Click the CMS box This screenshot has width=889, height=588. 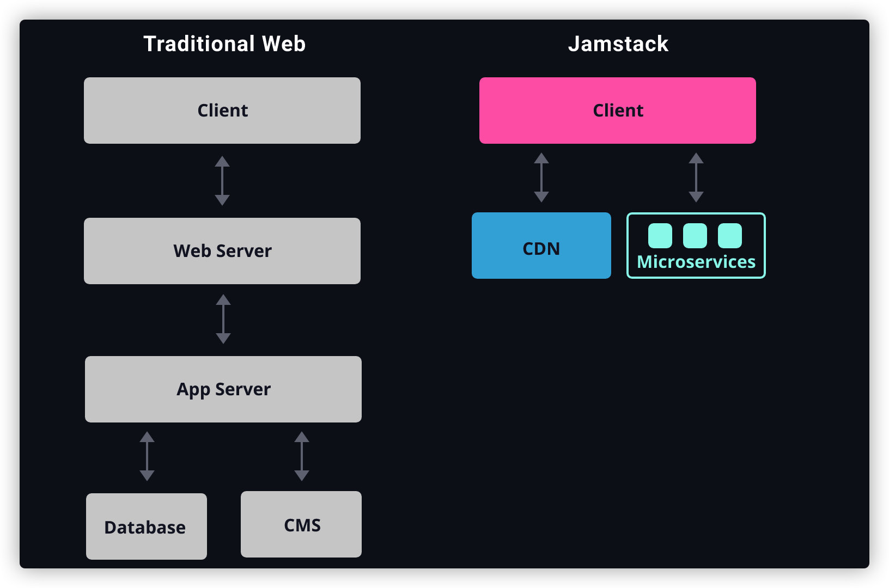coord(301,524)
